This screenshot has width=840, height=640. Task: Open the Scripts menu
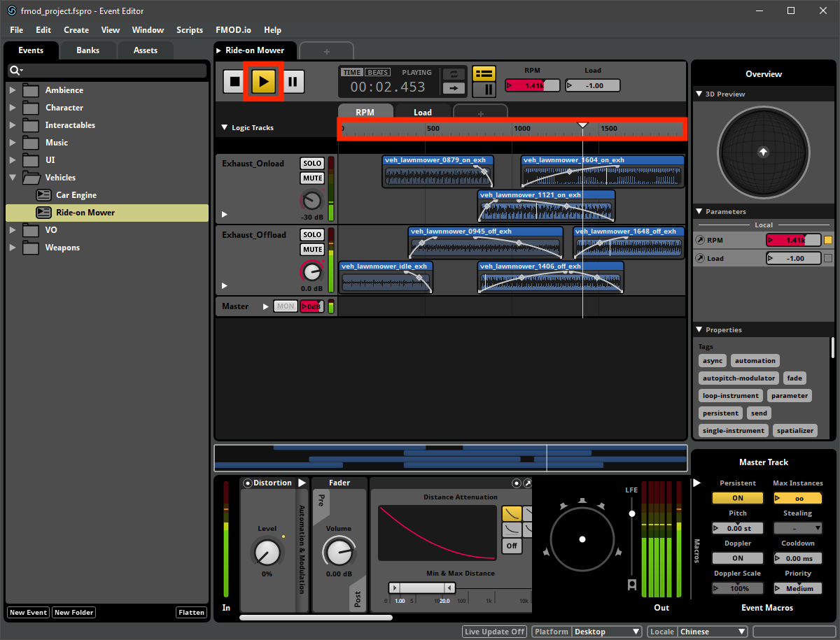(x=190, y=30)
